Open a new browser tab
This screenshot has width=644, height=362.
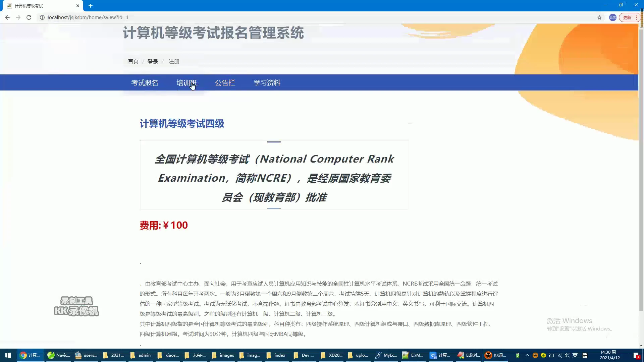[91, 6]
